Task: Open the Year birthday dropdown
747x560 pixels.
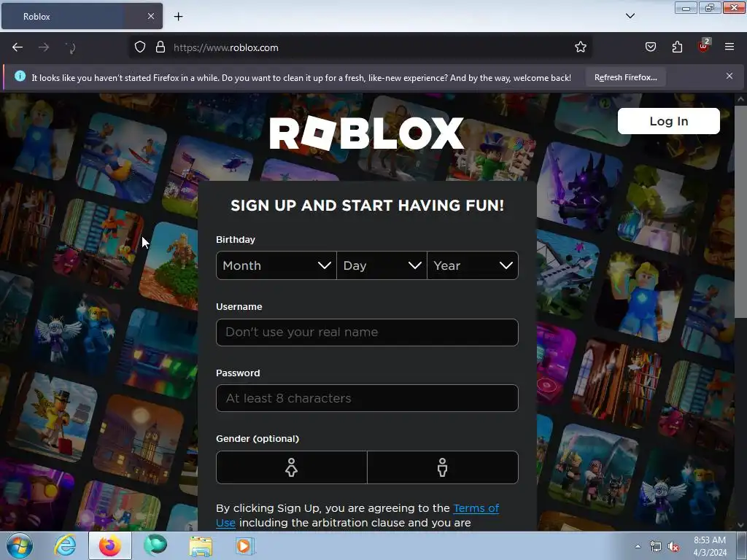Action: click(473, 265)
